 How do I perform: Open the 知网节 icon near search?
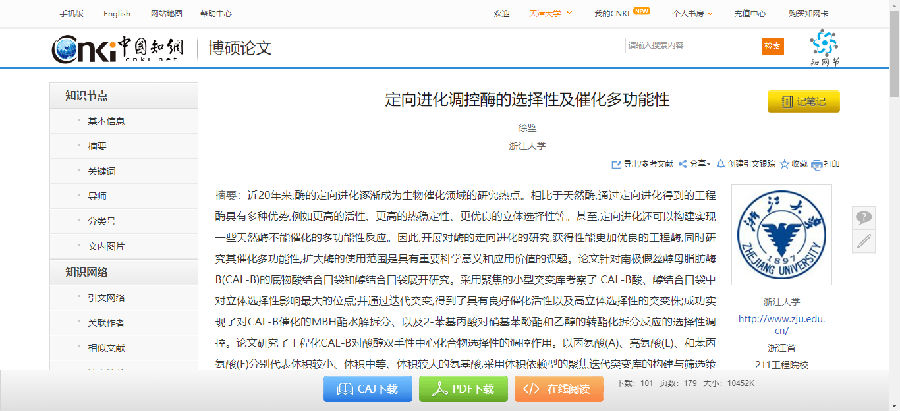click(824, 48)
